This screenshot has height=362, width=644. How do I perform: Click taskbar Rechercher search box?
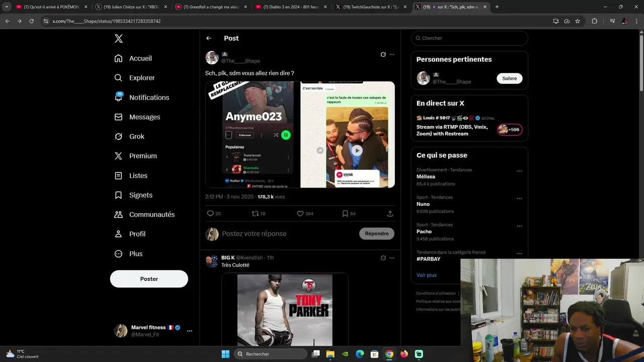click(x=271, y=354)
